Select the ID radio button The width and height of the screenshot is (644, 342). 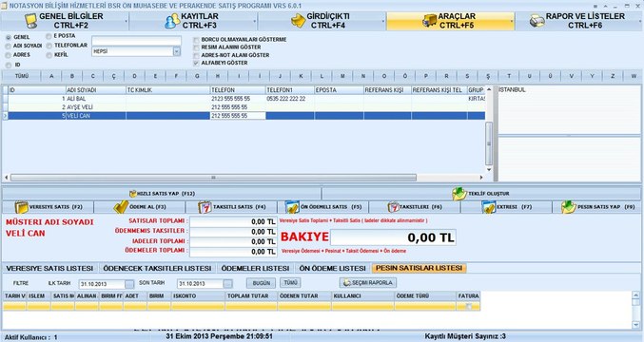pyautogui.click(x=9, y=66)
